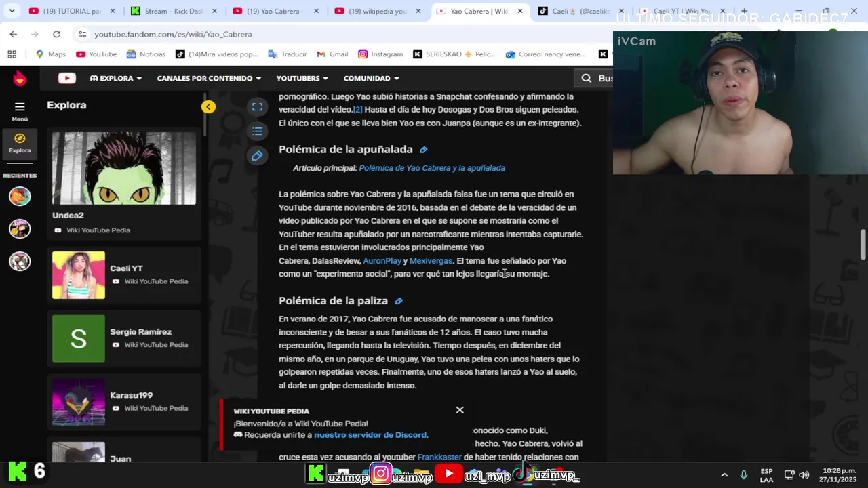
Task: Open the Traducir bookmark
Action: (x=288, y=54)
